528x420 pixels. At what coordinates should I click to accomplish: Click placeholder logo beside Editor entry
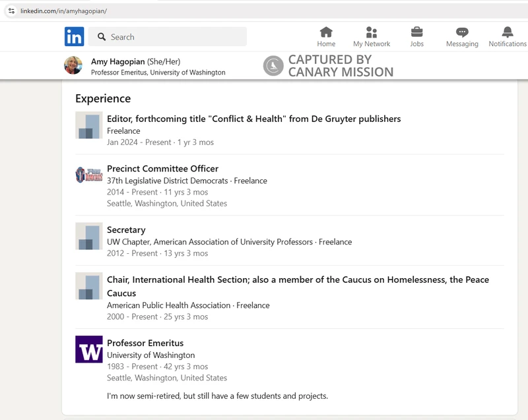[x=89, y=125]
